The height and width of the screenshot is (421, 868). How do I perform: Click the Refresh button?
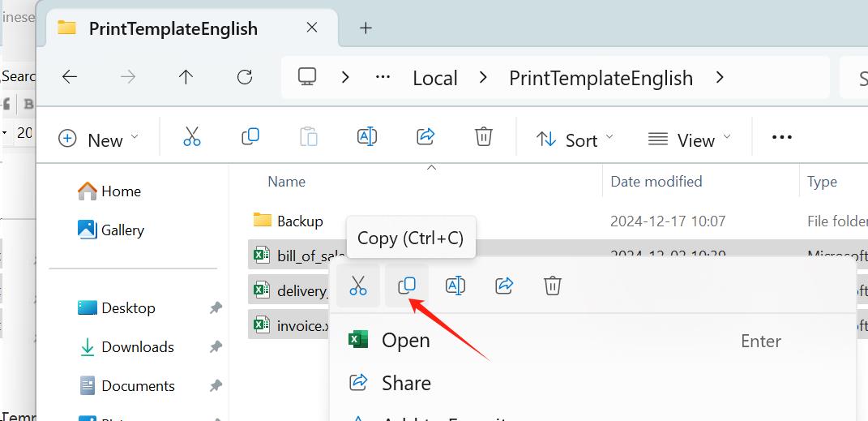(244, 77)
